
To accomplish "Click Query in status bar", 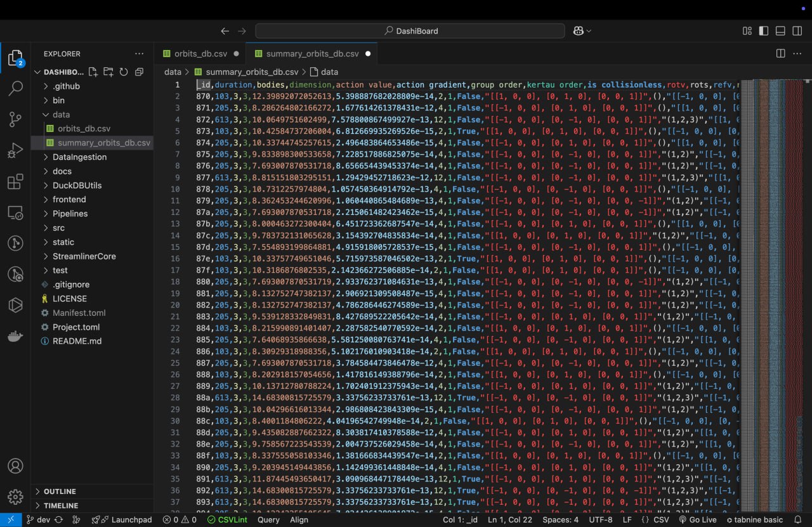I will (x=268, y=519).
